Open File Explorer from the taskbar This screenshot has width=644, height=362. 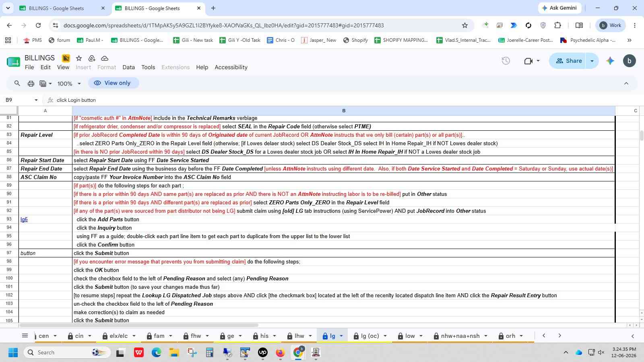point(174,353)
